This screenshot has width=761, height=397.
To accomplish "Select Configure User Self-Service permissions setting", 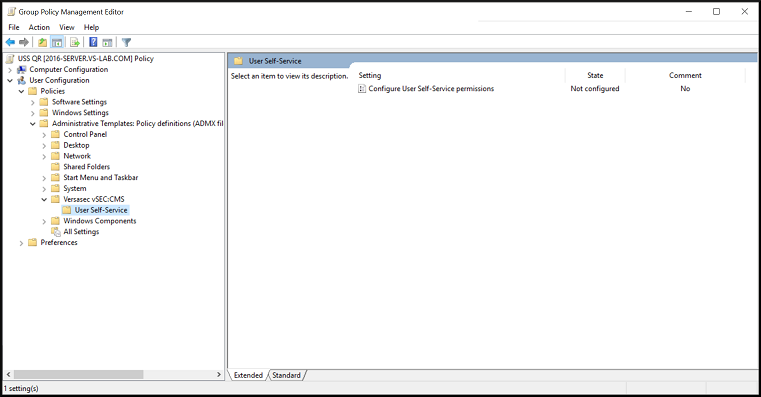I will 431,89.
